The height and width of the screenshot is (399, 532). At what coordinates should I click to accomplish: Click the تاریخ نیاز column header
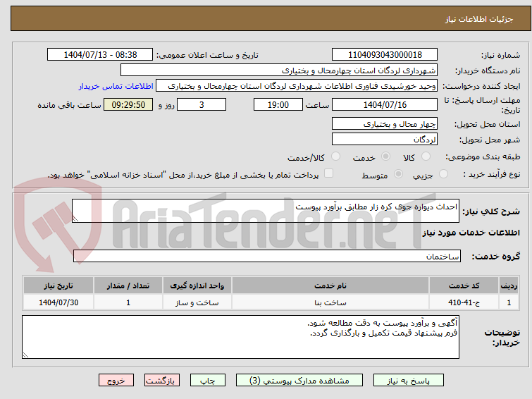click(x=58, y=286)
